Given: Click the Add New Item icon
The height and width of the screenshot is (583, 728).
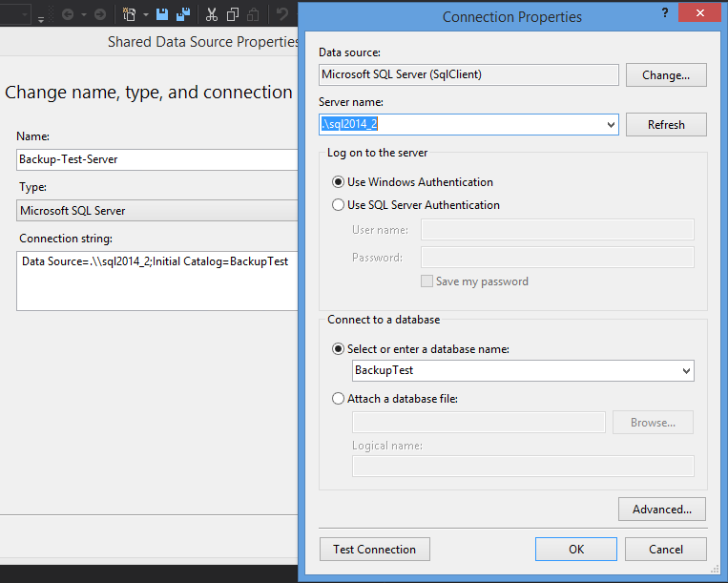Looking at the screenshot, I should click(129, 14).
